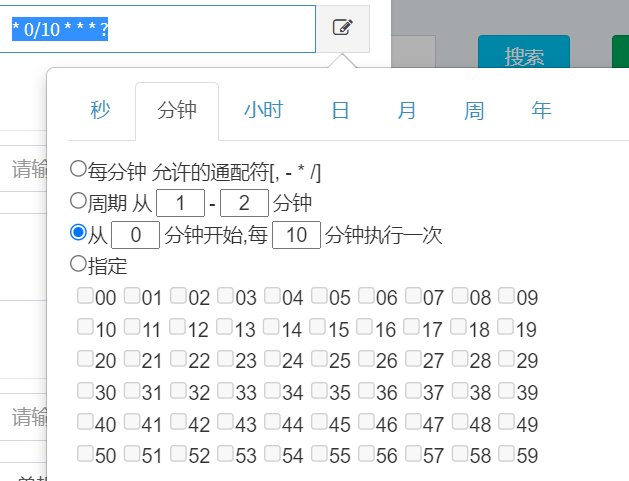Tick the minute 55 checkbox
Image resolution: width=629 pixels, height=481 pixels.
[319, 454]
